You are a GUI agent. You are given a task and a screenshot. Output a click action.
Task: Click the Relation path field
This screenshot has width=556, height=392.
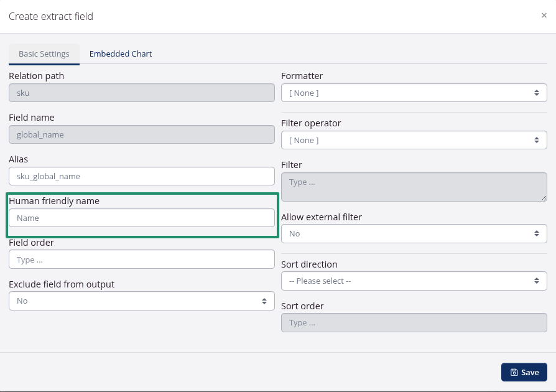(x=142, y=93)
